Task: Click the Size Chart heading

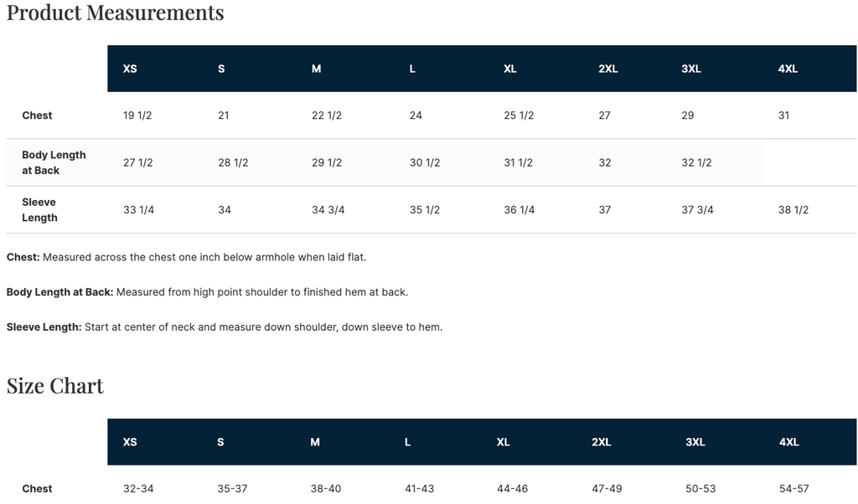Action: click(55, 386)
